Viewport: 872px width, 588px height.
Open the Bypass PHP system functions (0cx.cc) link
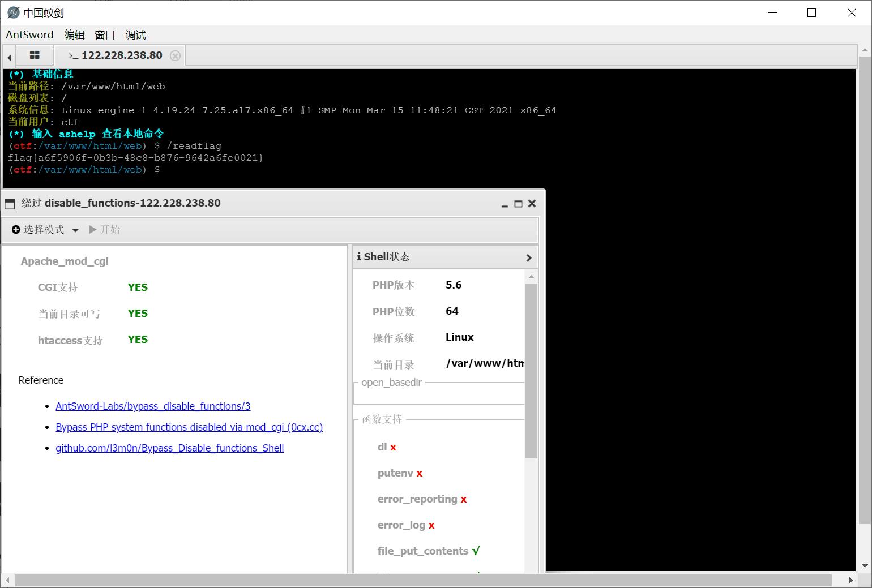[x=189, y=427]
